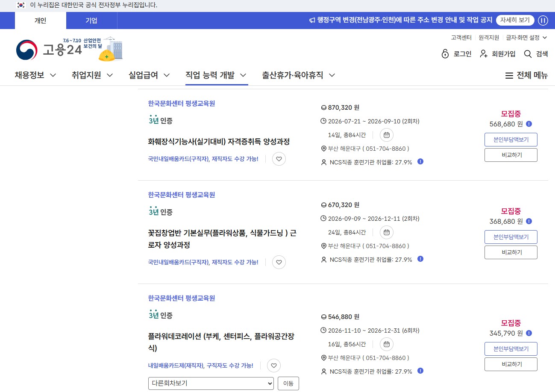Screen dimensions: 555x392
Task: Click info icon next to 368,680 원
Action: pyautogui.click(x=529, y=221)
